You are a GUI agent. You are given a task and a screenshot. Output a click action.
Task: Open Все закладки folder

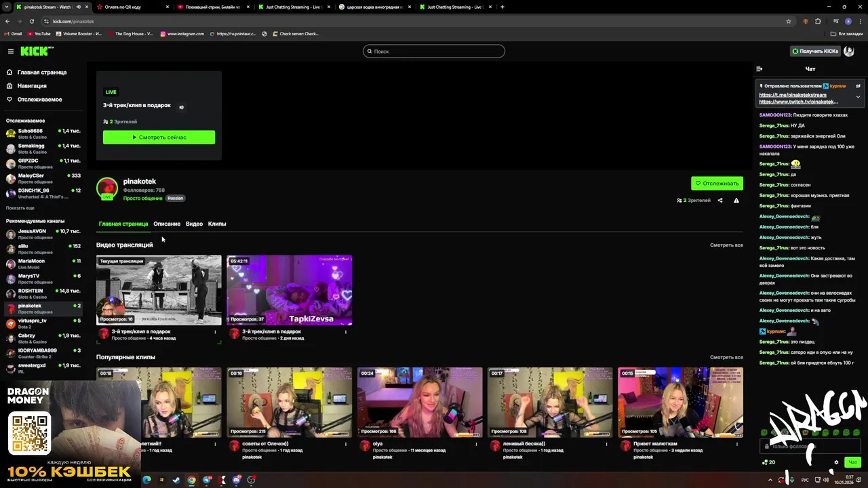tap(847, 34)
